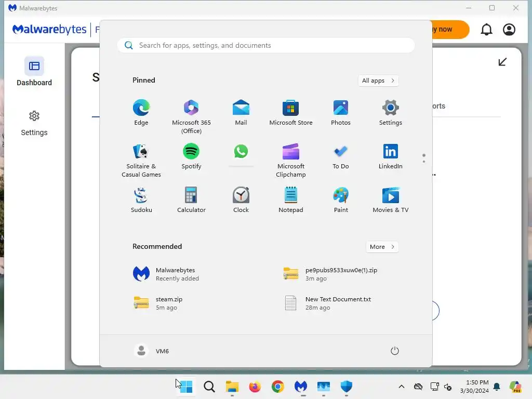Open Malwarebytes account profile icon
Viewport: 532px width, 399px height.
pyautogui.click(x=509, y=30)
